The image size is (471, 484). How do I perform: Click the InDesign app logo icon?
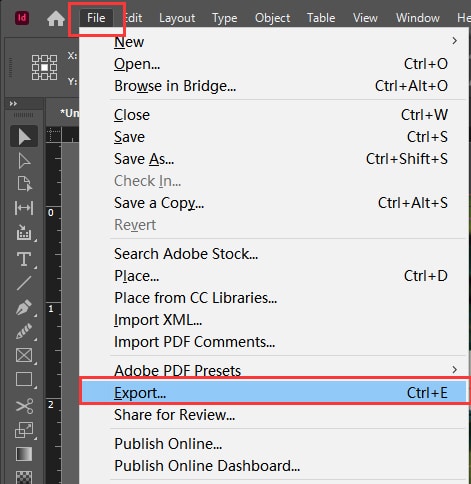coord(22,18)
